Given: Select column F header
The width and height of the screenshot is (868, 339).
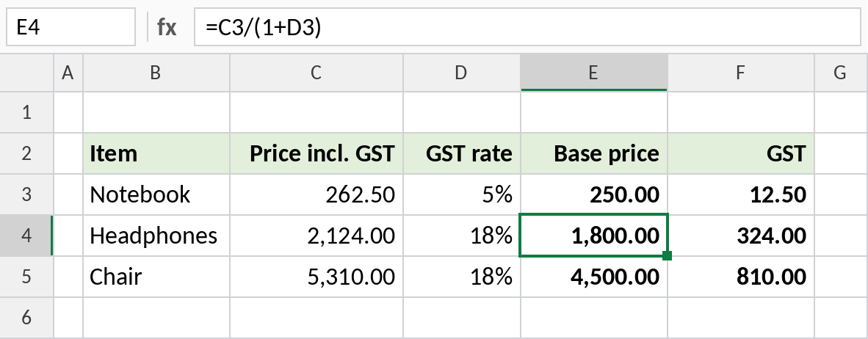Looking at the screenshot, I should [x=741, y=73].
